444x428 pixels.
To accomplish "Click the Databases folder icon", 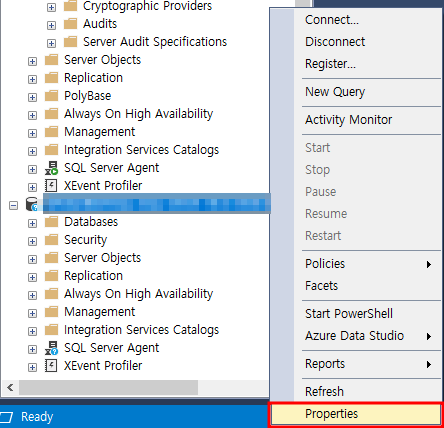I will [x=51, y=221].
